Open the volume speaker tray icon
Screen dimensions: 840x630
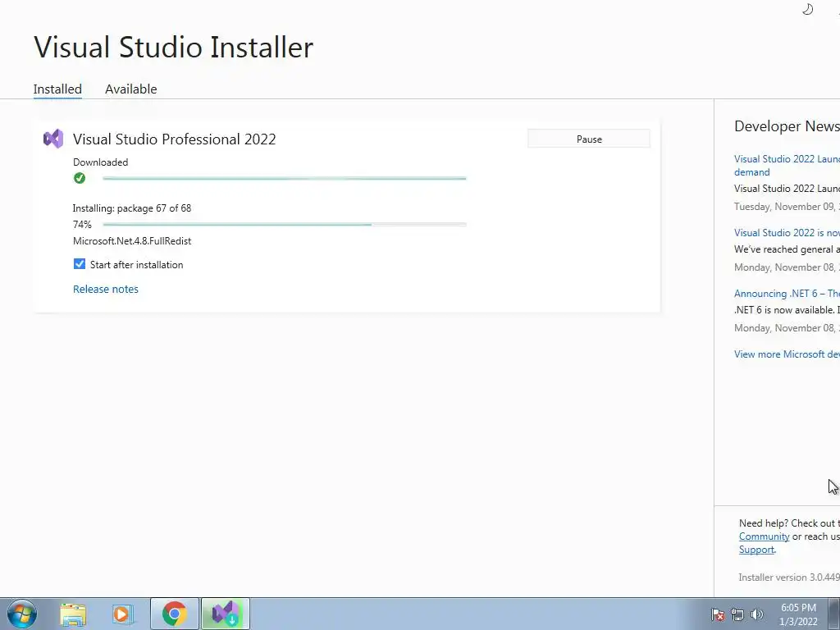pyautogui.click(x=756, y=614)
